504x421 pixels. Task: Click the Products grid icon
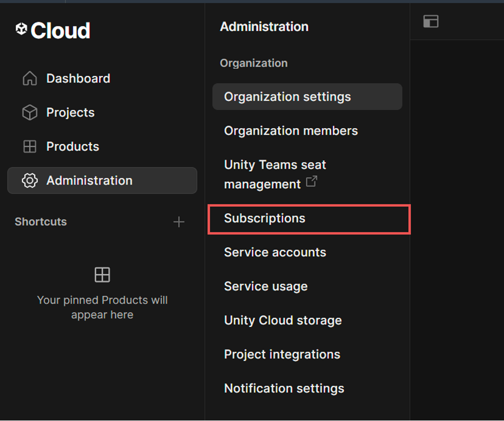coord(30,147)
